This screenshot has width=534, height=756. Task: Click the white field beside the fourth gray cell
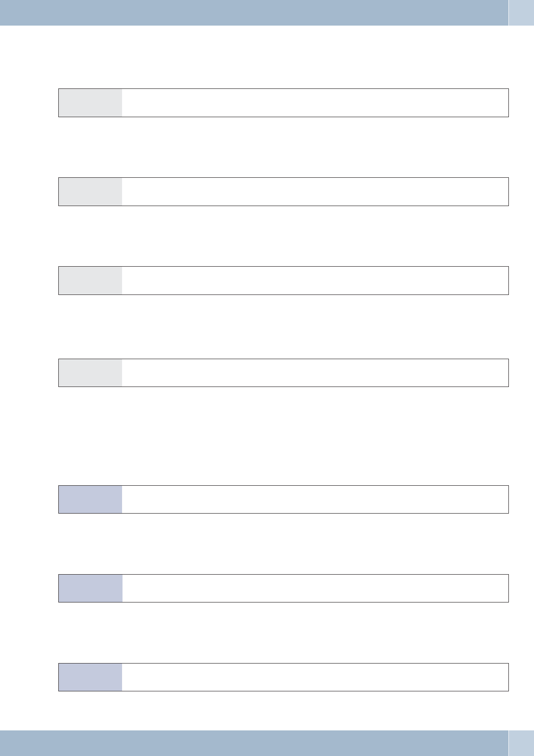pyautogui.click(x=315, y=373)
